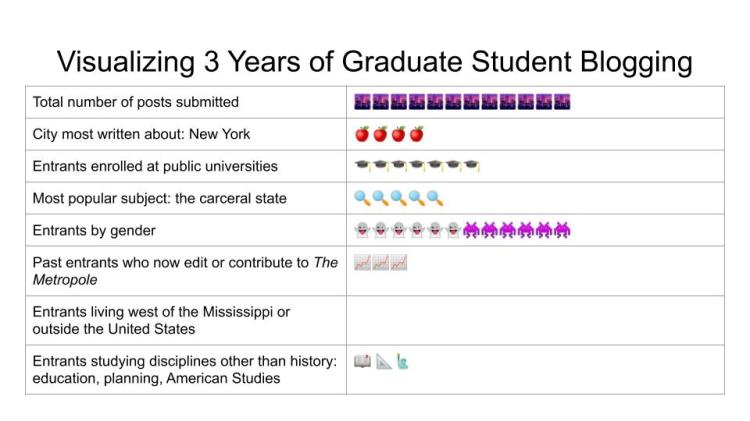Click the first red apple emoji
The width and height of the screenshot is (750, 421).
(x=363, y=134)
